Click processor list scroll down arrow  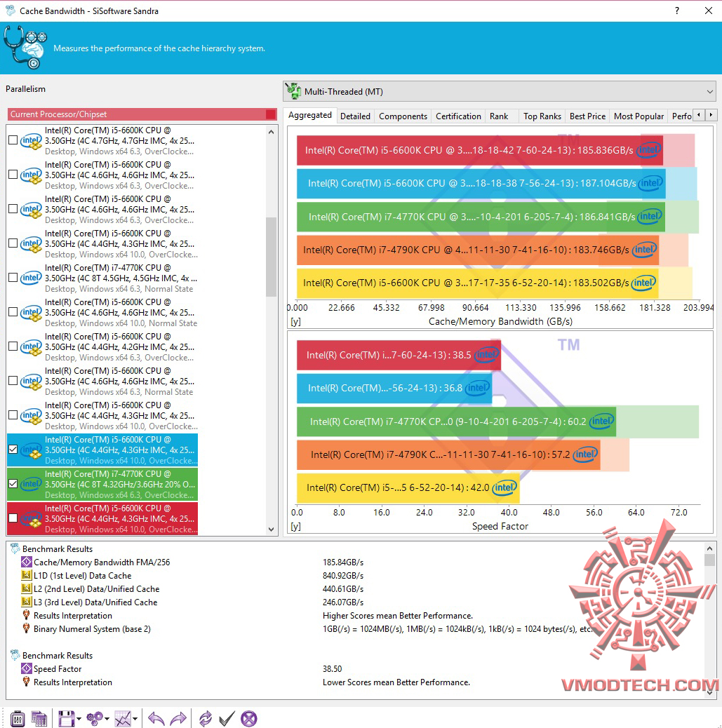click(272, 530)
